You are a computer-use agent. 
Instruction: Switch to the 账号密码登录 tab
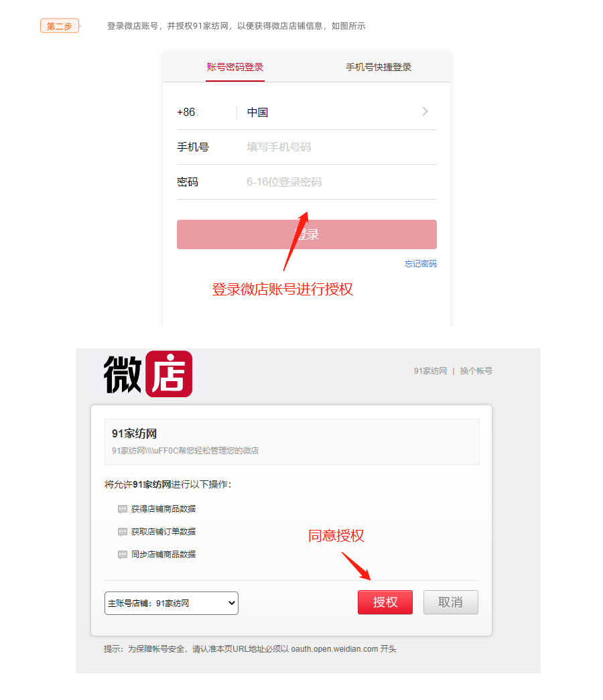tap(235, 68)
